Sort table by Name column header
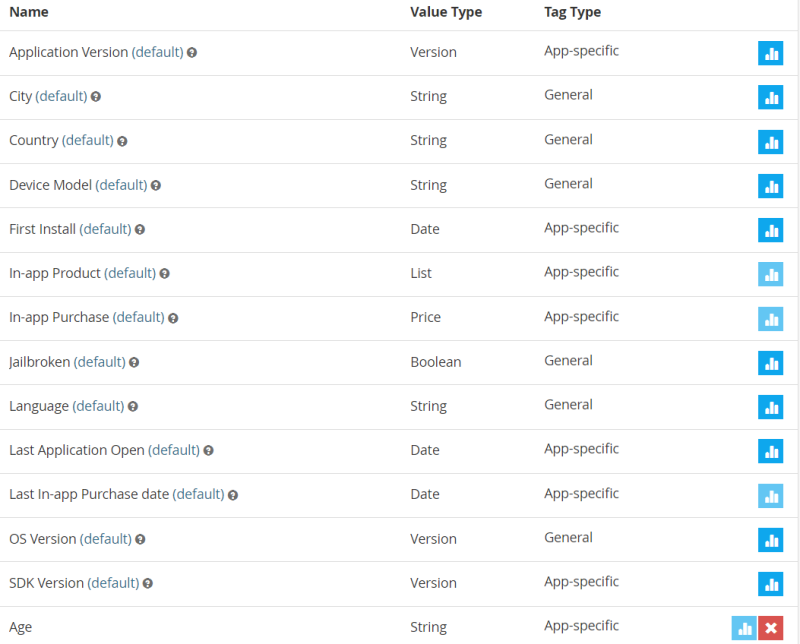This screenshot has height=644, width=800. (29, 12)
